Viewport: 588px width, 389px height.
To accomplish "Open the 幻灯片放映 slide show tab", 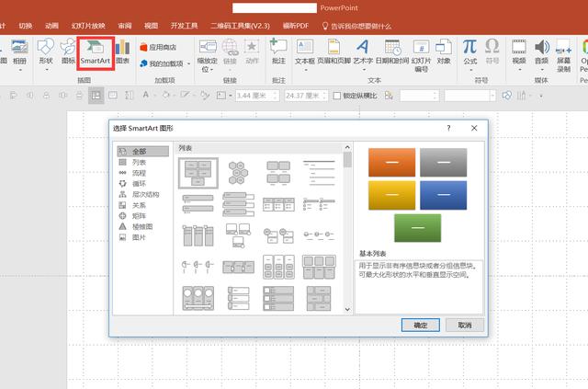I will pos(88,26).
